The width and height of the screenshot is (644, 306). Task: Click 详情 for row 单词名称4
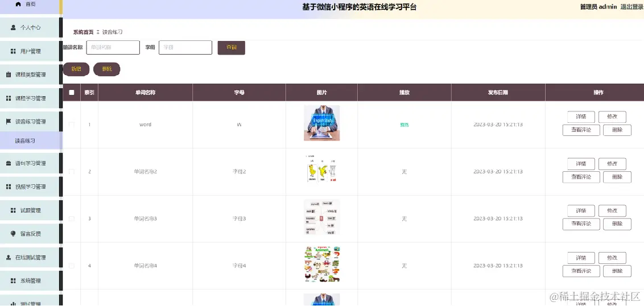click(581, 258)
